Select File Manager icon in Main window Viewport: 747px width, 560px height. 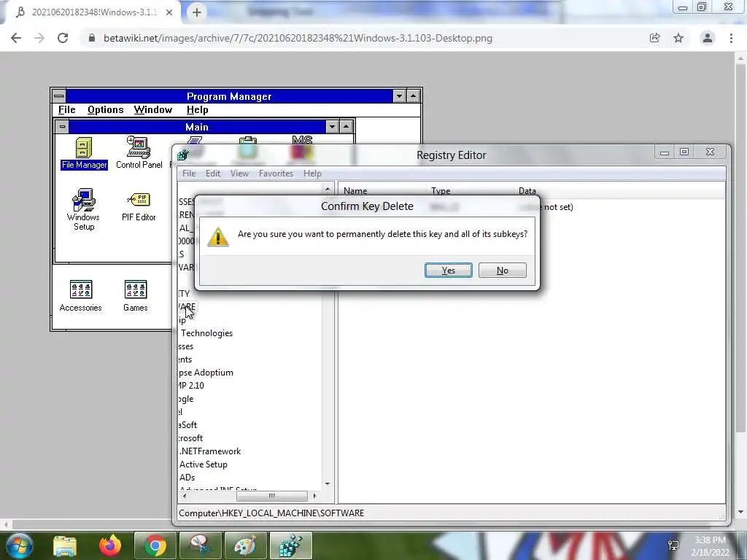tap(84, 153)
